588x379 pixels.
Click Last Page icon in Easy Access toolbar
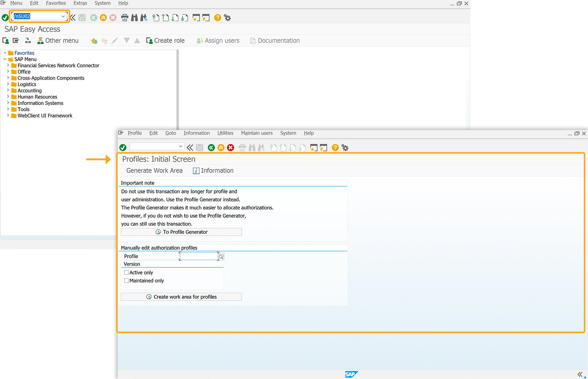[184, 18]
